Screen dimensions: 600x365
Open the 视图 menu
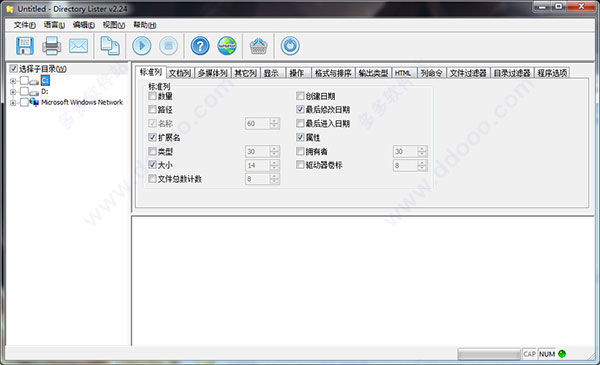tap(114, 25)
